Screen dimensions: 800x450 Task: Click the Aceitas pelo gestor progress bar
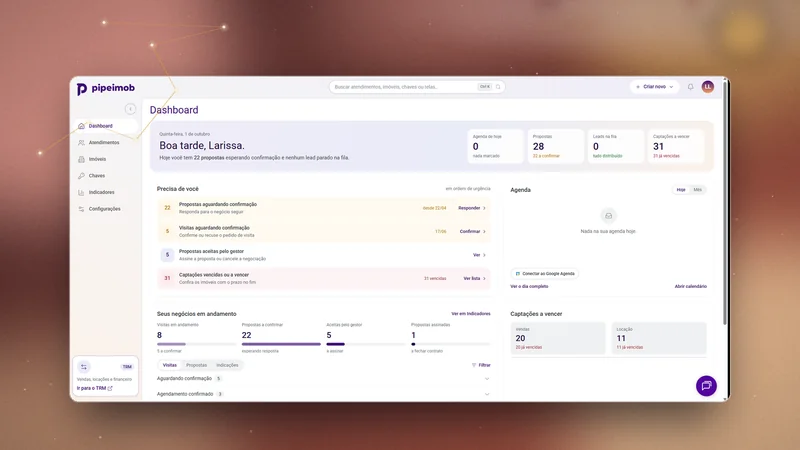pyautogui.click(x=366, y=344)
